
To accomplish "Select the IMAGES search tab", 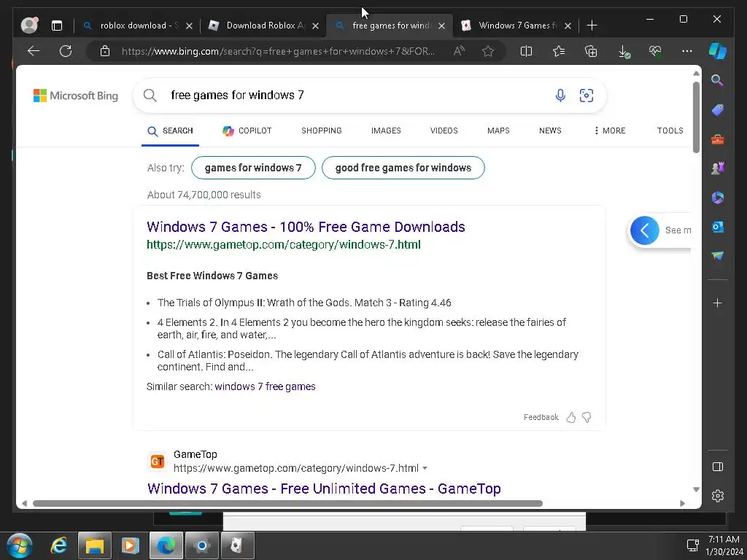I will pyautogui.click(x=386, y=131).
